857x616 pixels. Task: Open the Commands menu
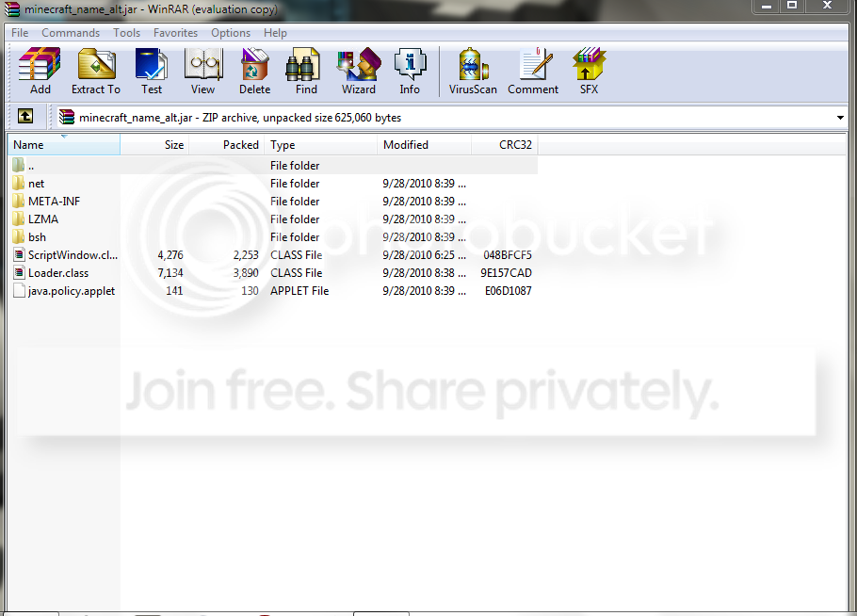click(x=71, y=33)
